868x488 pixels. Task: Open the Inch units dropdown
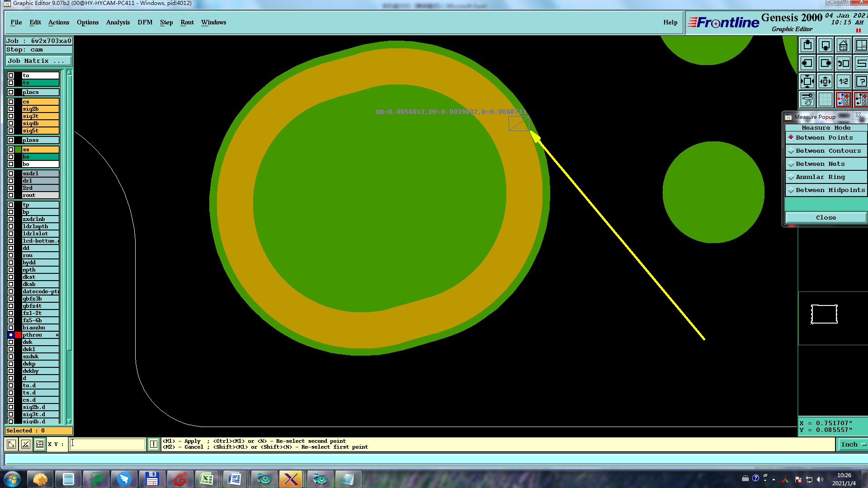853,445
